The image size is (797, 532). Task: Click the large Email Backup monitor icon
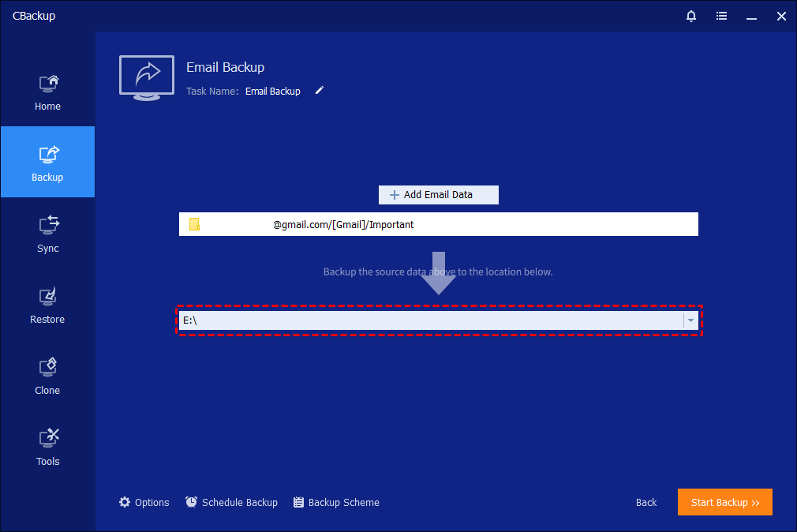[x=147, y=77]
